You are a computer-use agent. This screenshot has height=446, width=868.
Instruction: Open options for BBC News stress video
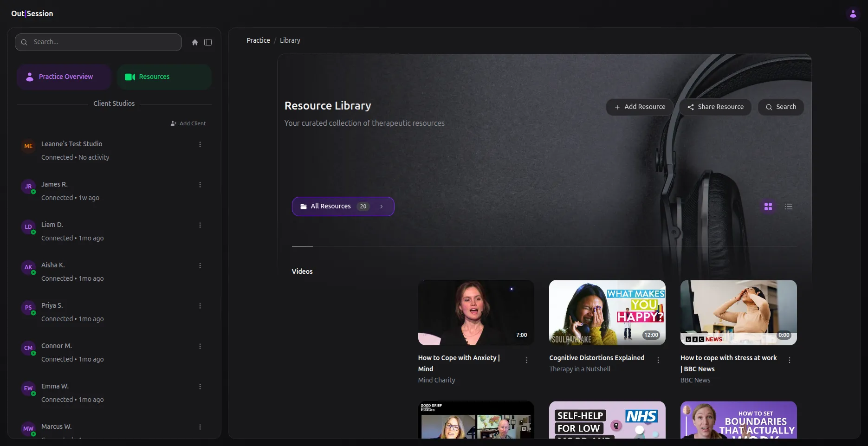pos(789,360)
